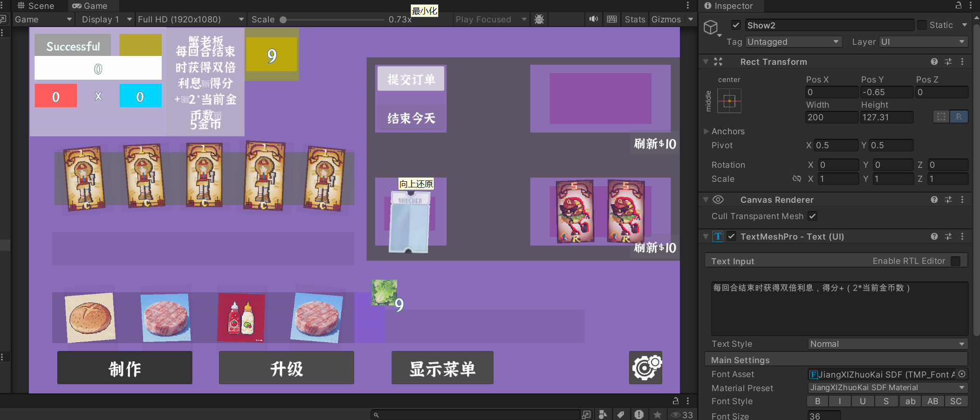Open Canvas Renderer help icon
980x420 pixels.
[x=934, y=200]
